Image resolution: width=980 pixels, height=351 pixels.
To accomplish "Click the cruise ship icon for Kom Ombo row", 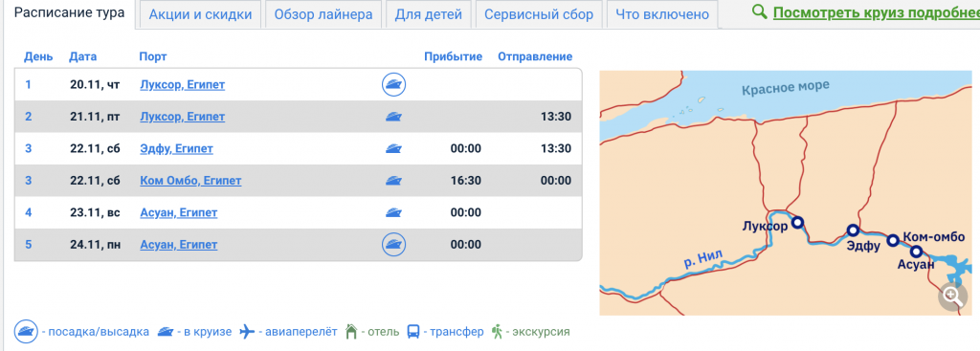I will [x=393, y=181].
